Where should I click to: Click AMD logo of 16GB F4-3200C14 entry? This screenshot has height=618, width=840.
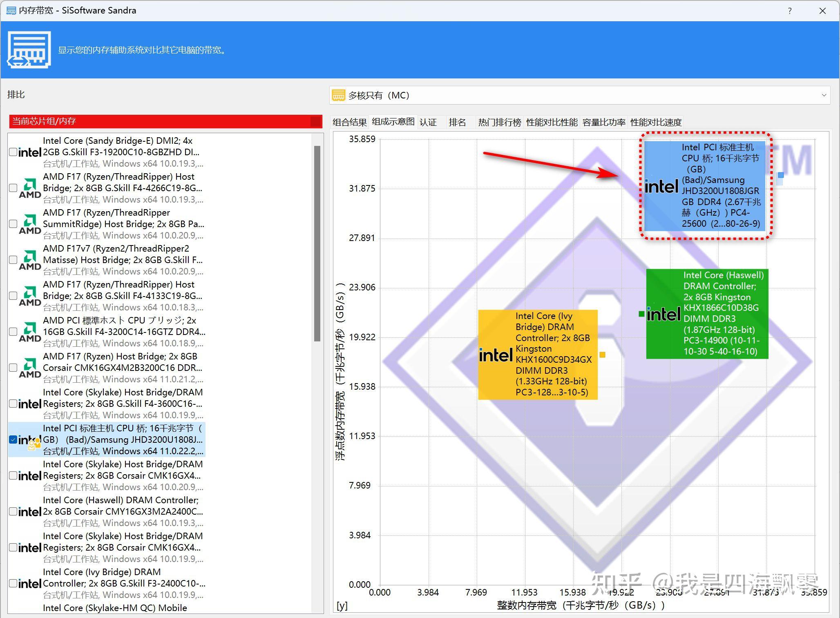tap(30, 332)
